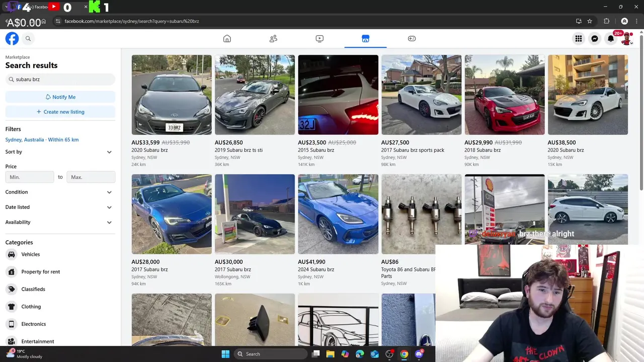Expand the Sort by dropdown
This screenshot has height=362, width=644.
pyautogui.click(x=60, y=152)
